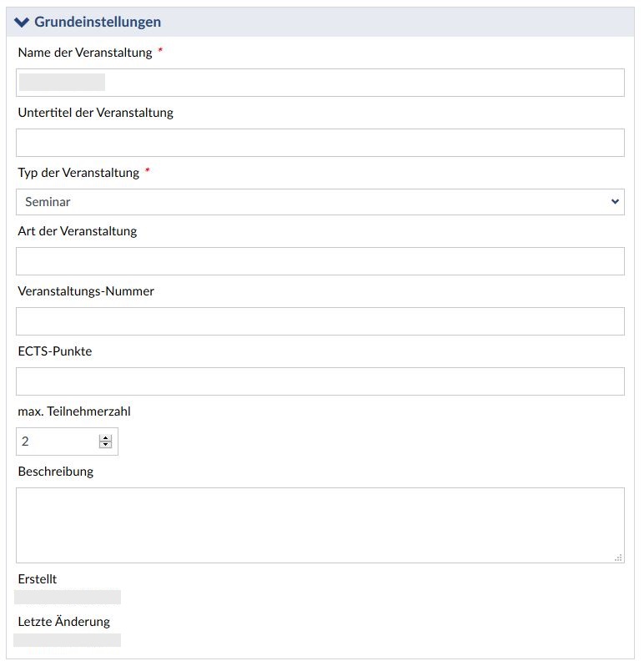Select the Art der Veranstaltung input
The width and height of the screenshot is (644, 666).
pyautogui.click(x=320, y=261)
